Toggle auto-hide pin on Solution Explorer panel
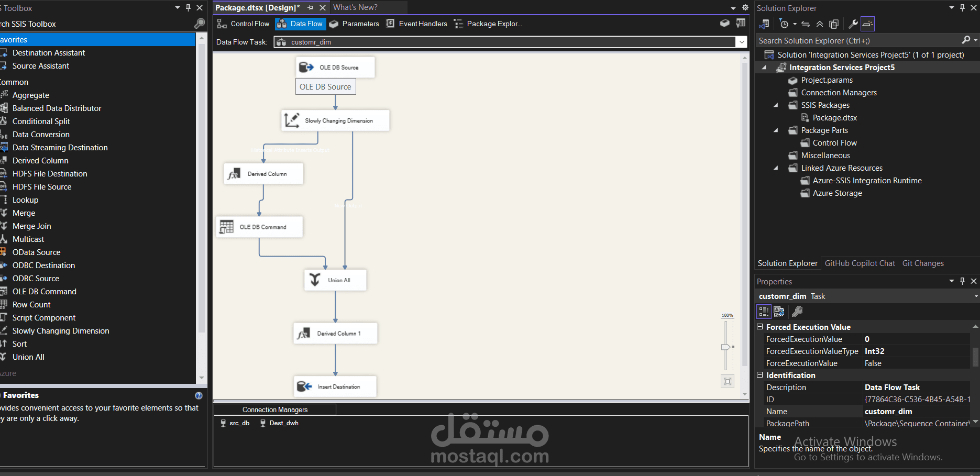Screen dimensions: 980x476 [x=962, y=8]
